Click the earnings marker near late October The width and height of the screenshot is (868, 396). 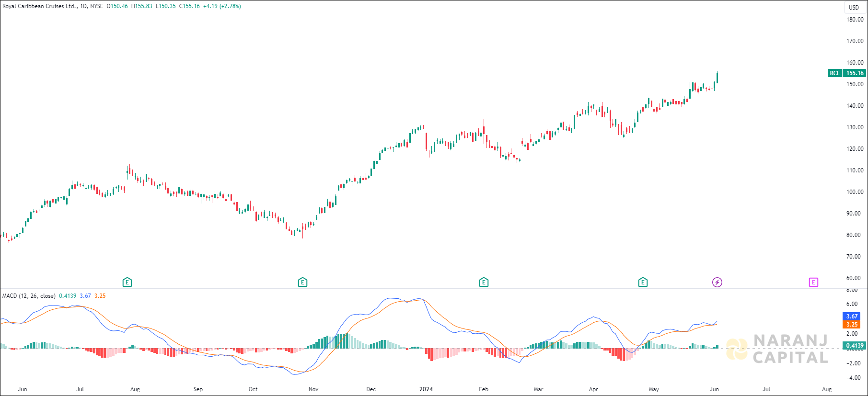(302, 283)
